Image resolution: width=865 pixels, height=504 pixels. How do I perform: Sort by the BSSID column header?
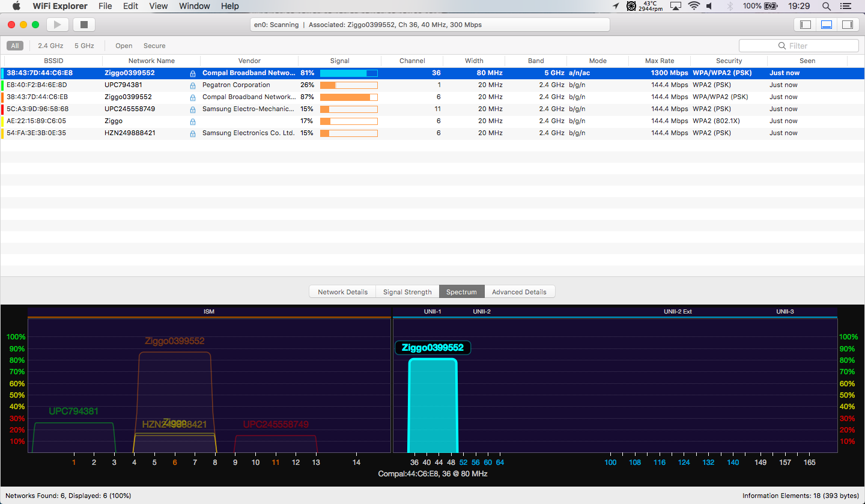(x=53, y=61)
